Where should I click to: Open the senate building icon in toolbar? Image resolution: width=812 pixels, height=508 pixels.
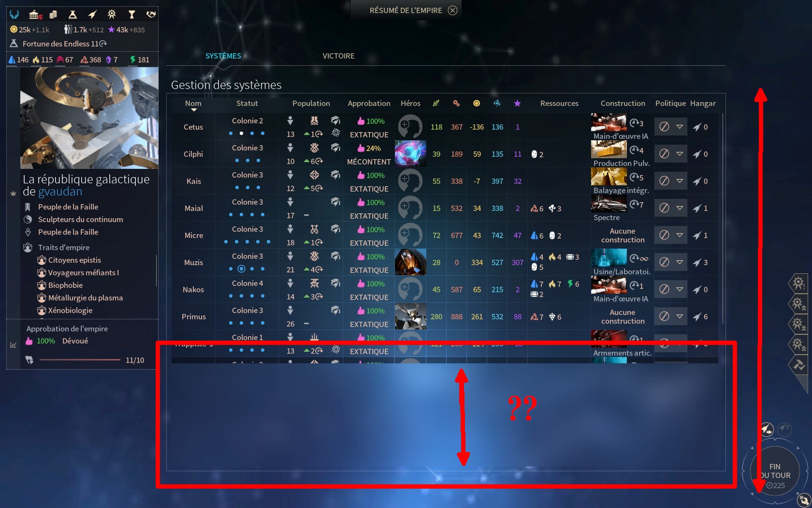click(35, 15)
